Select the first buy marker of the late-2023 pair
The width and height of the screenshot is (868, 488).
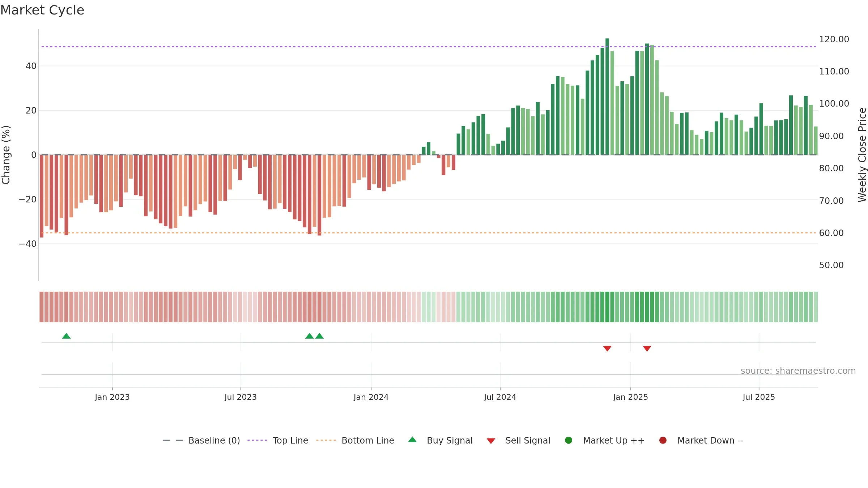pos(310,336)
